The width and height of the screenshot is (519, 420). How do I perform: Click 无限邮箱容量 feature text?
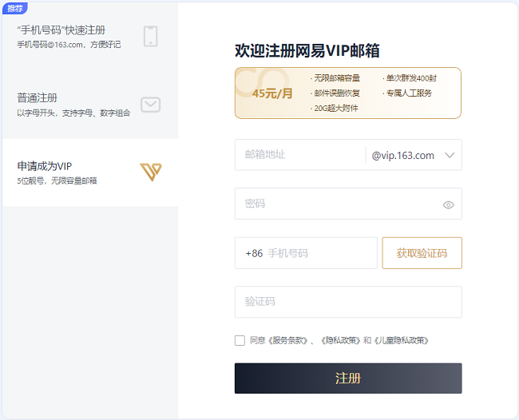337,78
